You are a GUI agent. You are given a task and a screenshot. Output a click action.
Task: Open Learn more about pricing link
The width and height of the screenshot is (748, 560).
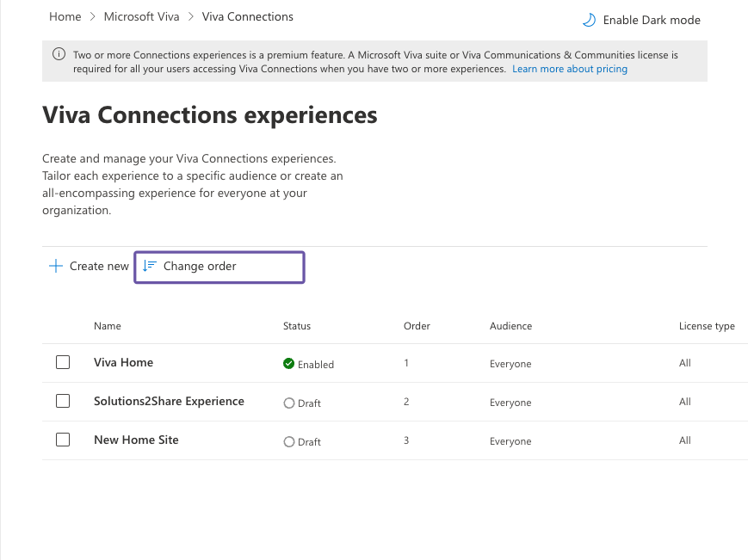570,69
